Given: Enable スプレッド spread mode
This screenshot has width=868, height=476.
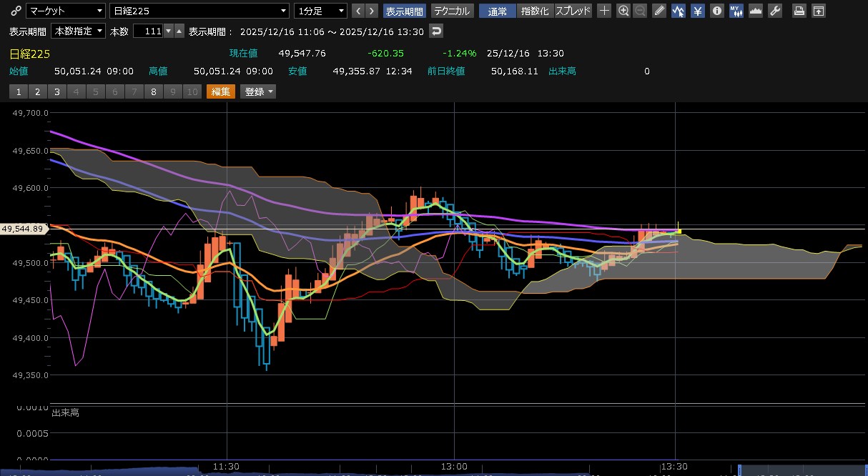Looking at the screenshot, I should [573, 11].
